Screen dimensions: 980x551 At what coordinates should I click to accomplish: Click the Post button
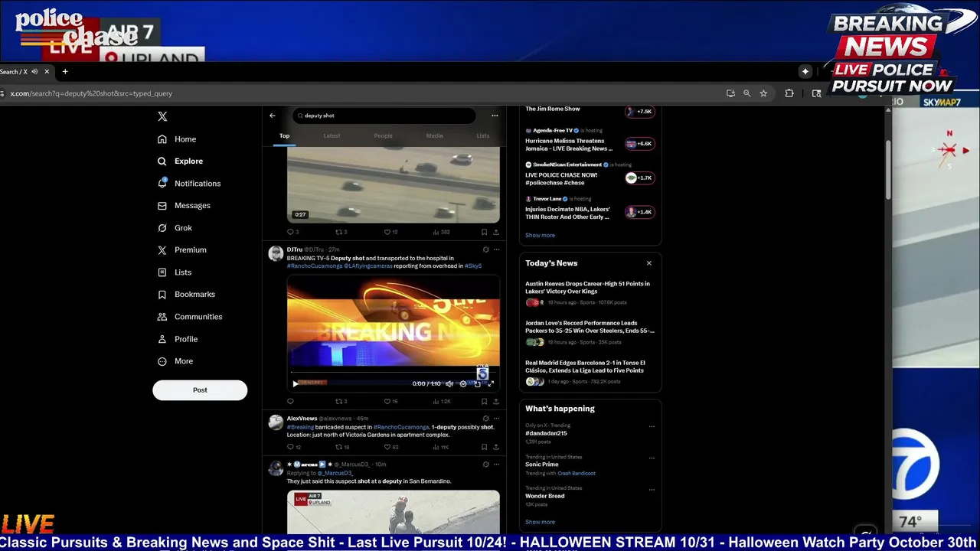pos(200,390)
